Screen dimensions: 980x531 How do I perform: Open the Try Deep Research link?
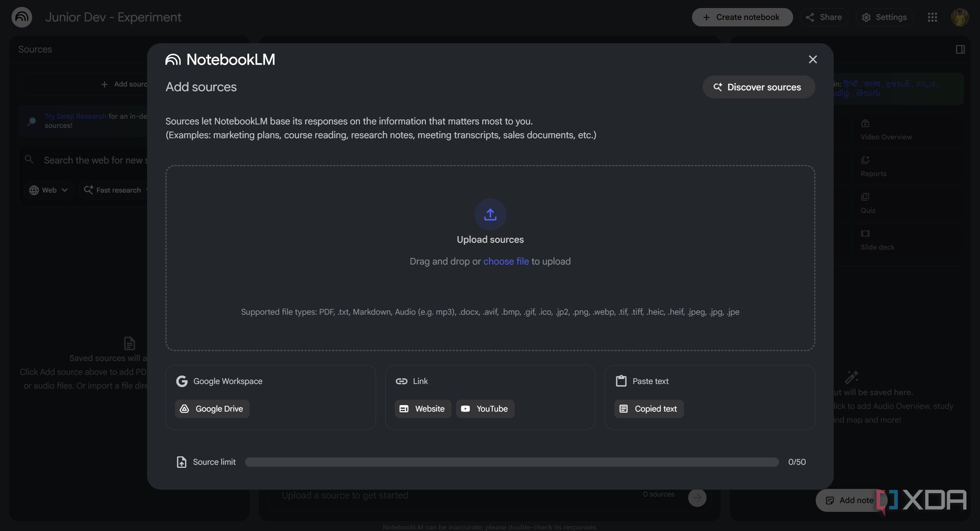(75, 116)
